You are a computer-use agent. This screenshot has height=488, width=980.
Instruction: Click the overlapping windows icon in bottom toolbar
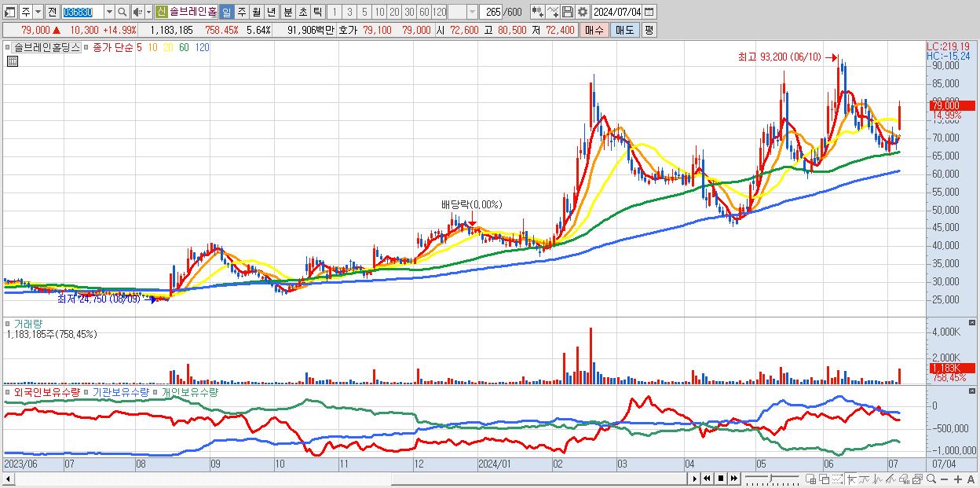(824, 479)
